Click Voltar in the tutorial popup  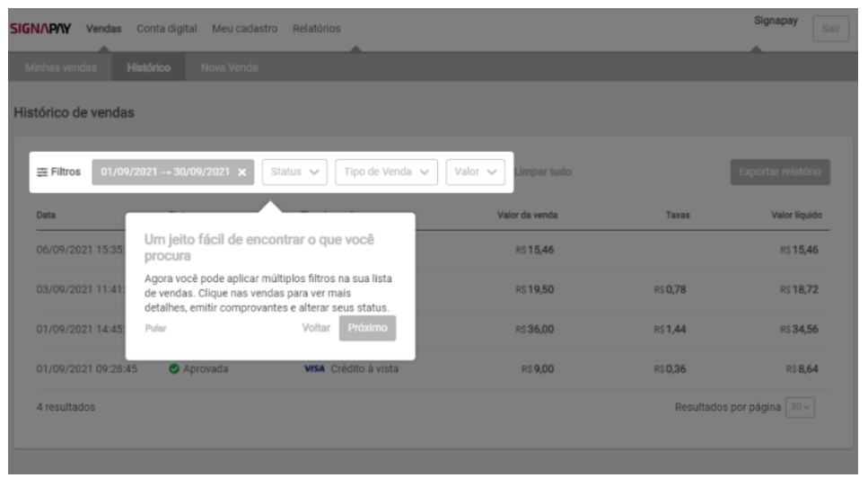[316, 328]
